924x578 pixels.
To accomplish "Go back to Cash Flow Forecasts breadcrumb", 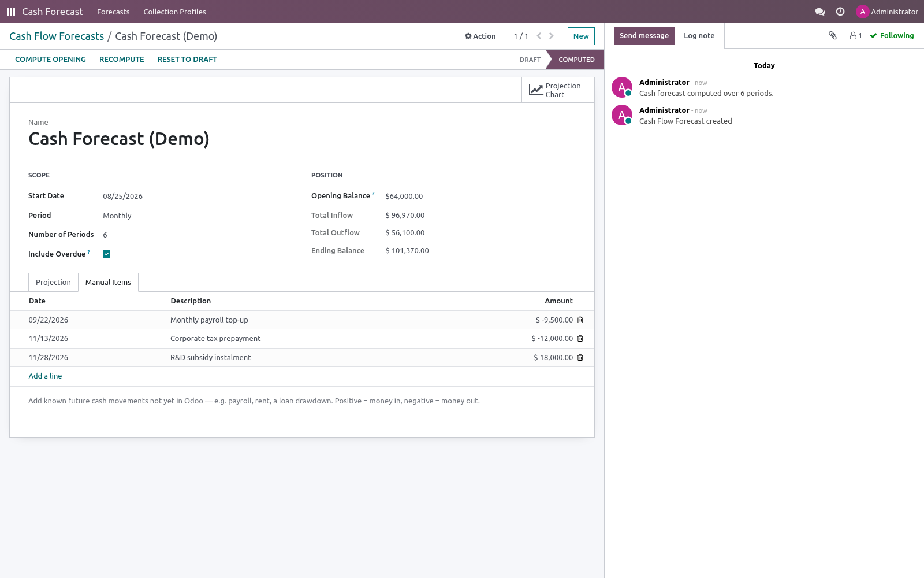I will (x=57, y=36).
